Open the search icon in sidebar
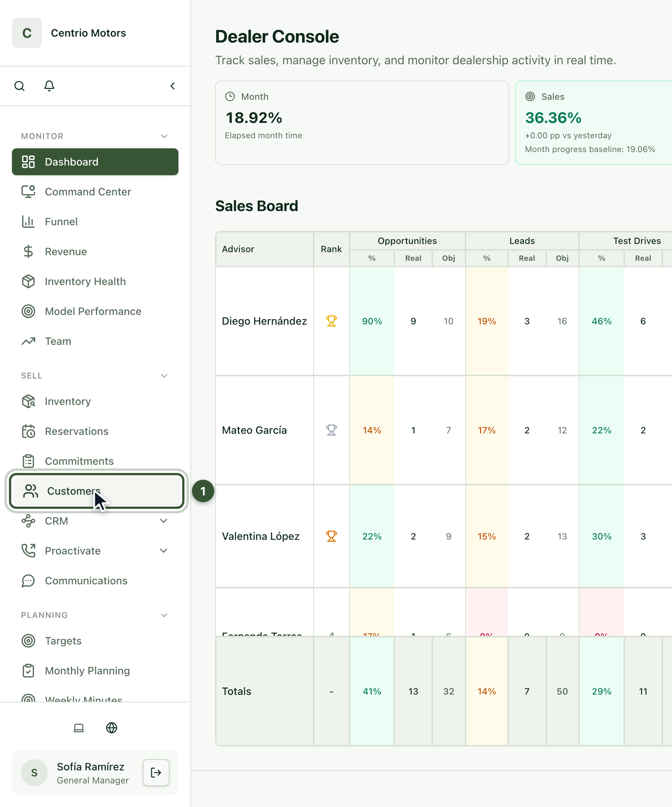The width and height of the screenshot is (672, 807). tap(19, 86)
